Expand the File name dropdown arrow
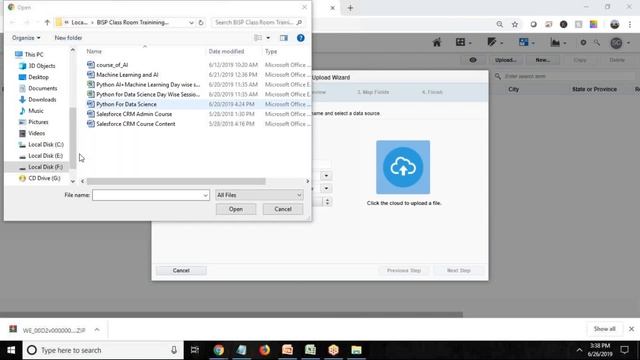 (205, 195)
